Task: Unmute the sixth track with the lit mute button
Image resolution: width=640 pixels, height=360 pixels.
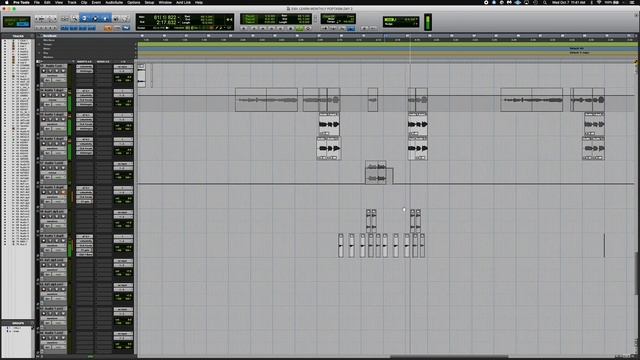Action: pos(63,192)
